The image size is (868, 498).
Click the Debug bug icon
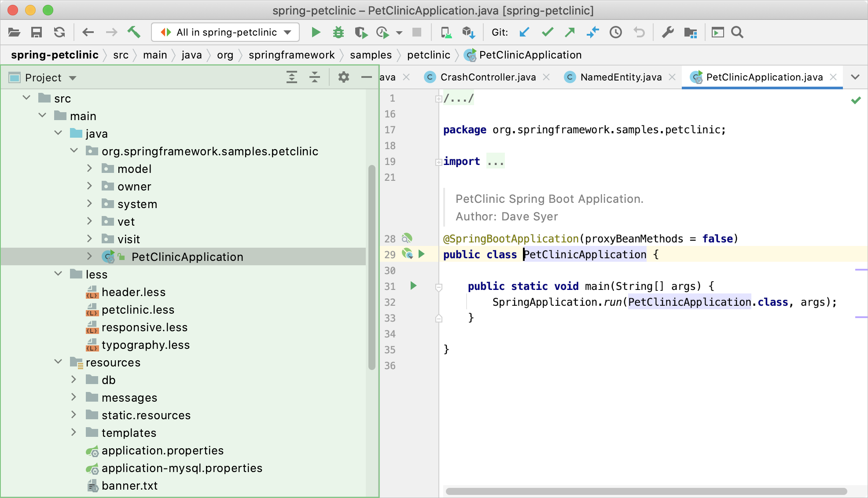pos(338,32)
